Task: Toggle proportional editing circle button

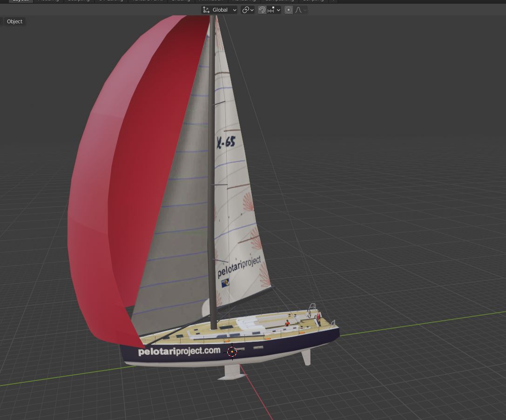Action: coord(289,10)
